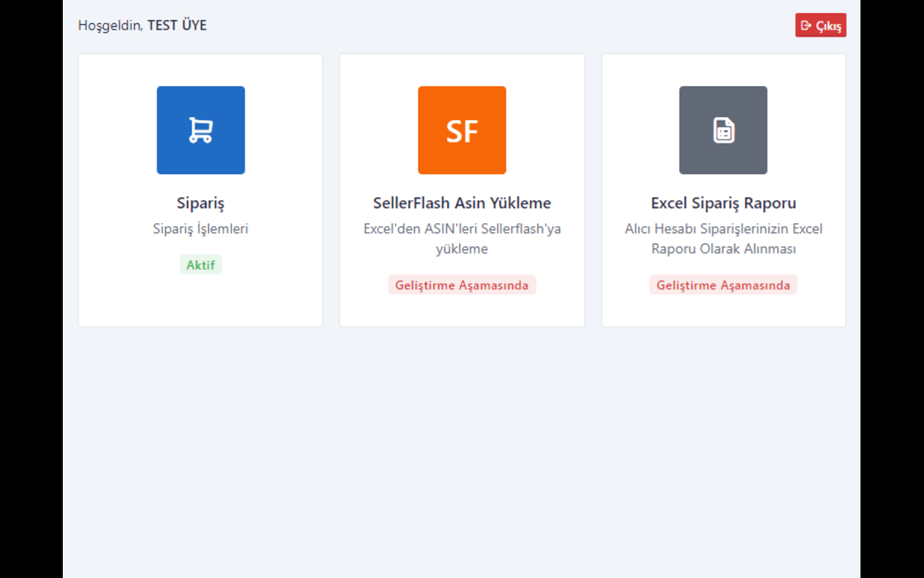
Task: Click the orange SF SellerFlash icon
Action: coord(462,130)
